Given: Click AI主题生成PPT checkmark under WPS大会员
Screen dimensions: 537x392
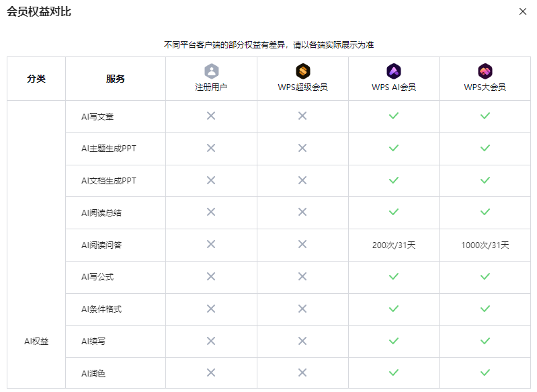Looking at the screenshot, I should coord(485,148).
